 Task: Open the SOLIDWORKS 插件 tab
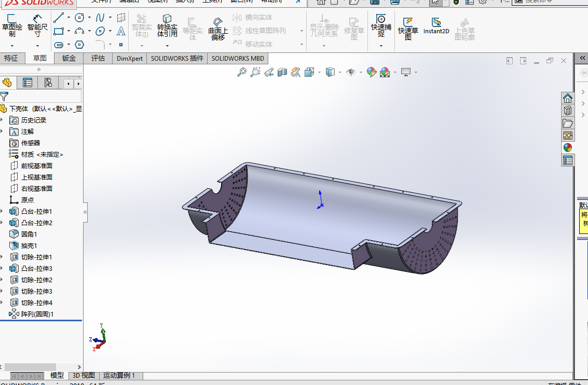click(x=177, y=58)
